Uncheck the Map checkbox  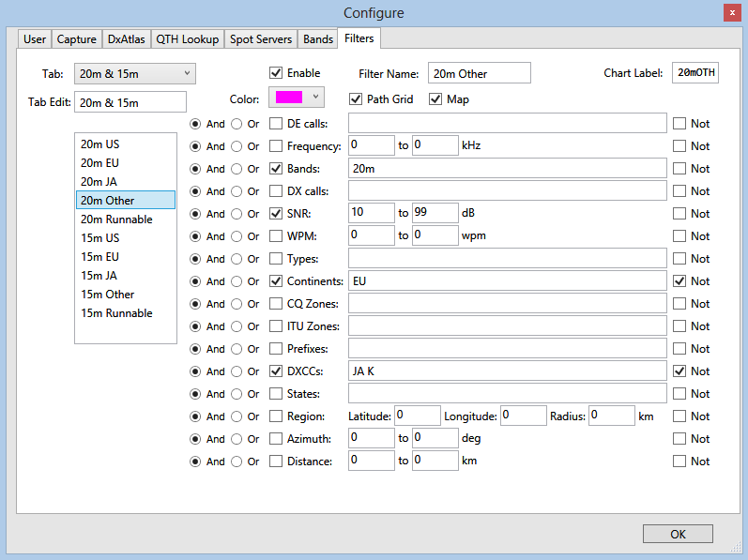(435, 99)
